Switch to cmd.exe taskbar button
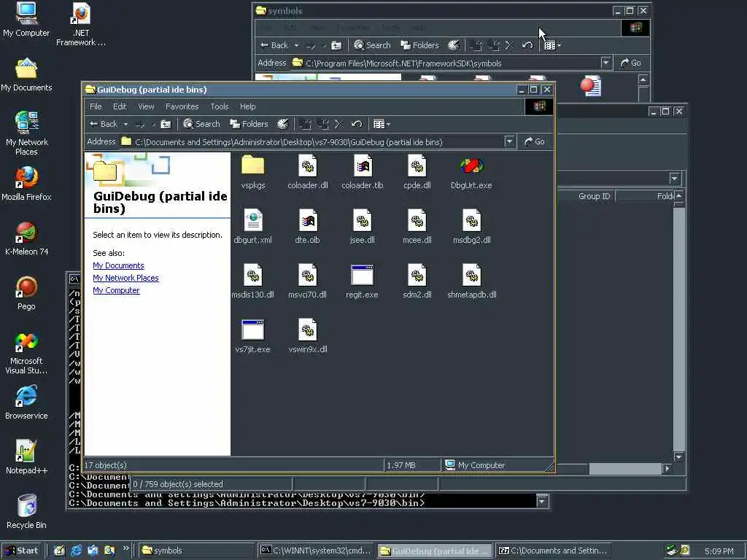The height and width of the screenshot is (560, 747). 317,551
